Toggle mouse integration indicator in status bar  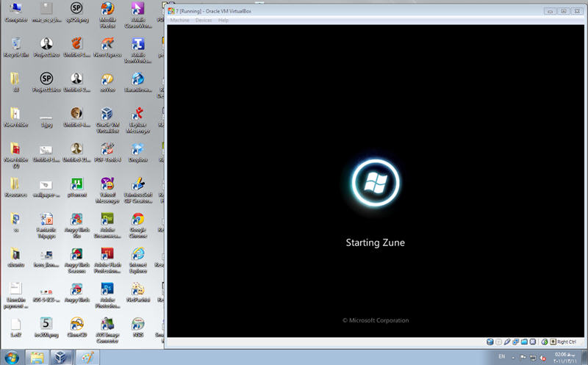(x=545, y=341)
